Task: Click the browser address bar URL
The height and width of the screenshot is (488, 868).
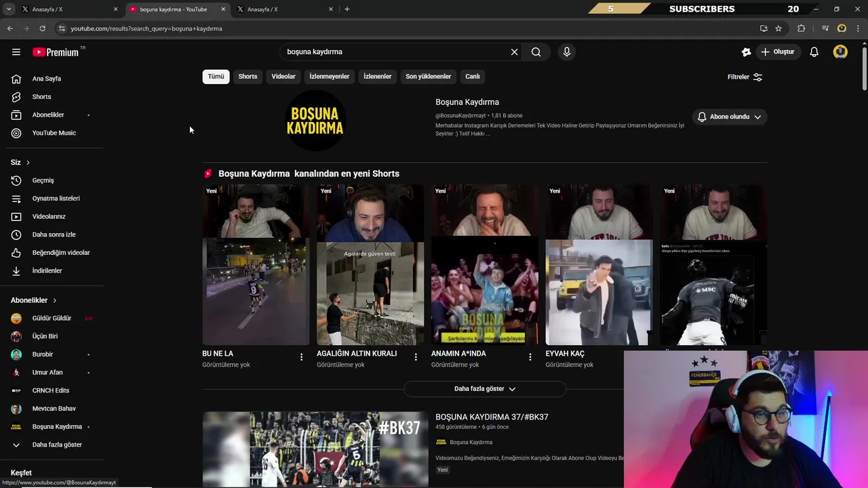Action: [x=146, y=28]
